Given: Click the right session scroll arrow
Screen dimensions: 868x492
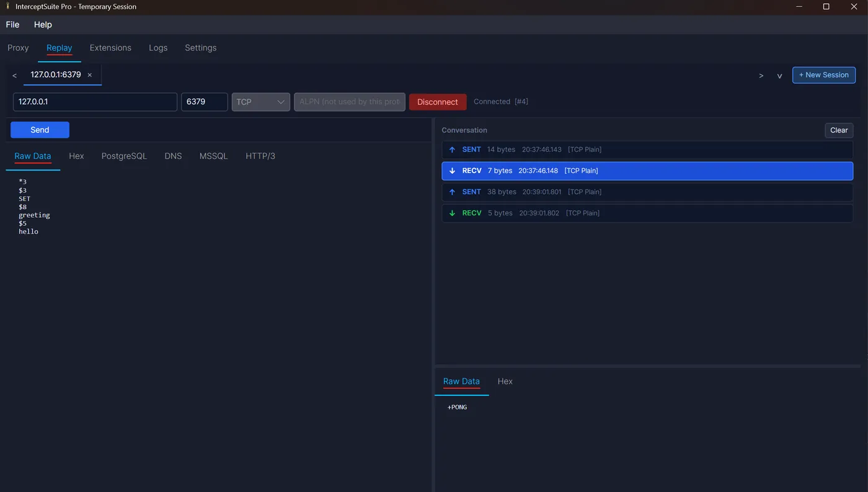Looking at the screenshot, I should [761, 76].
